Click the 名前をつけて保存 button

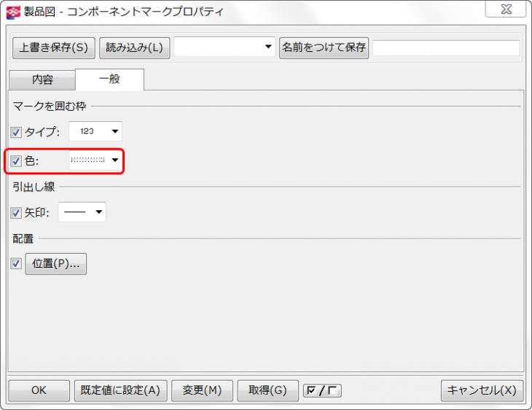pos(324,48)
